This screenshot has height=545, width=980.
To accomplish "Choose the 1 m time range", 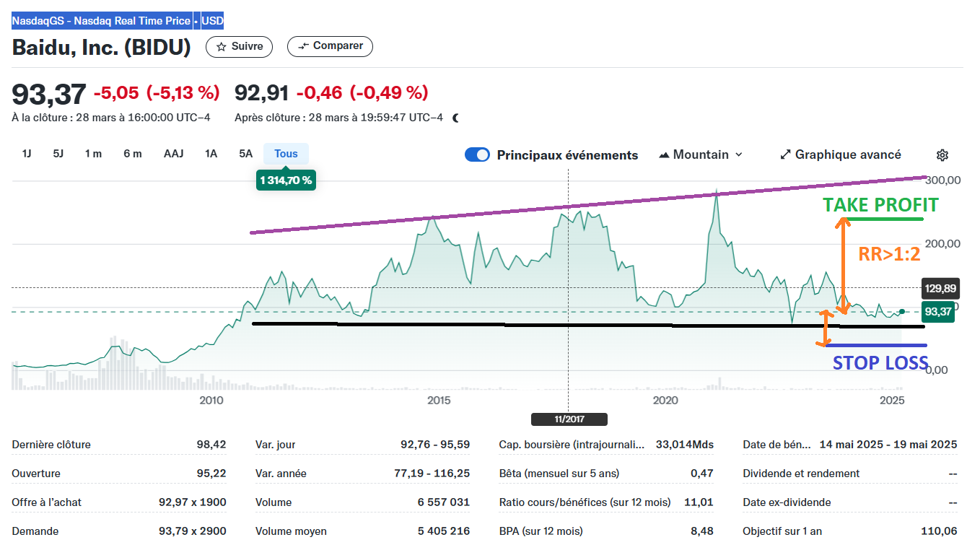I will click(93, 154).
